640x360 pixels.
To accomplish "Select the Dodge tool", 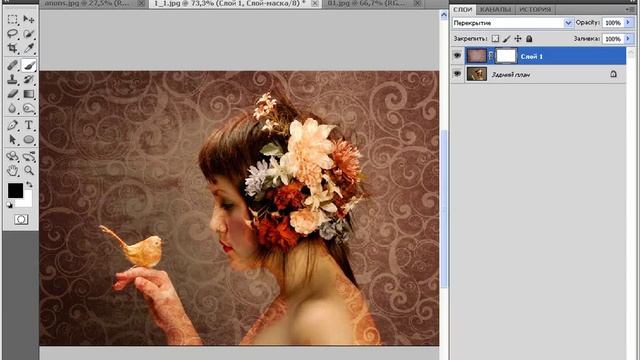I will 29,108.
